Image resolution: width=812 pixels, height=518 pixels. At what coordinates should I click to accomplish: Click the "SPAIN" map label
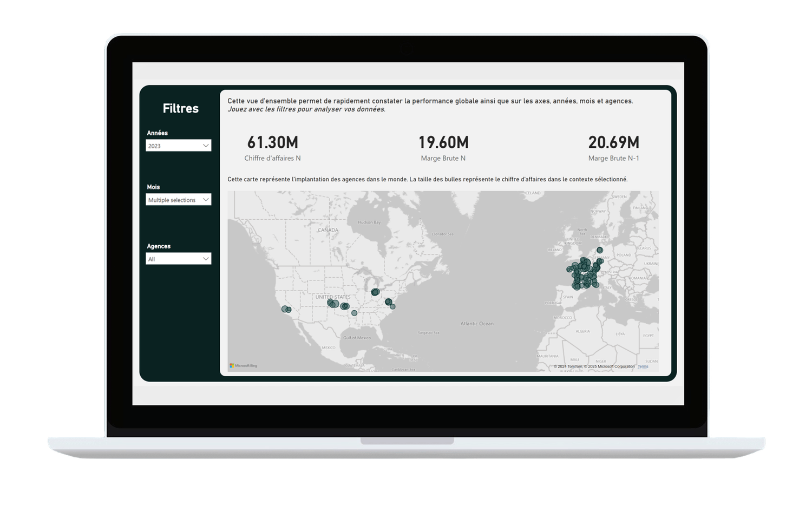[568, 297]
